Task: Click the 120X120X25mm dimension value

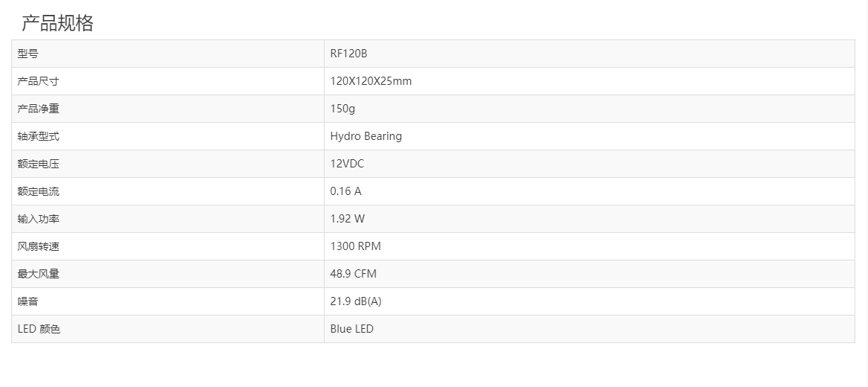Action: (x=371, y=81)
